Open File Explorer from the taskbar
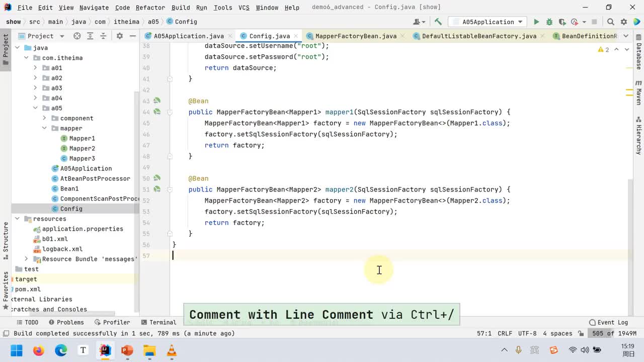Screen dimensions: 644x362 pyautogui.click(x=149, y=350)
